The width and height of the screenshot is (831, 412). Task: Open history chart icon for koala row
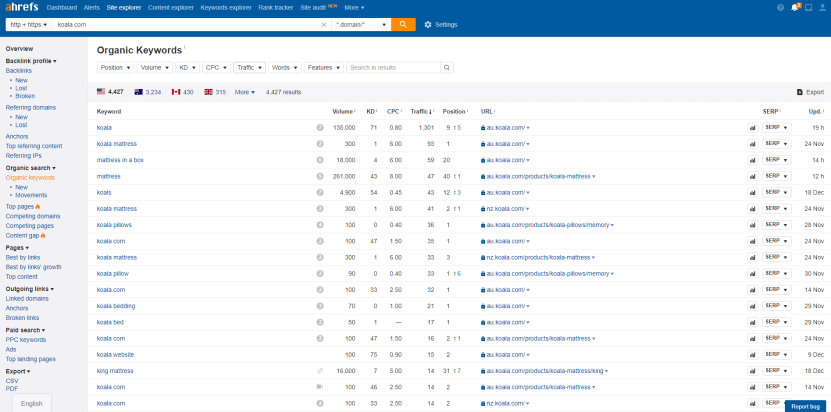click(x=753, y=128)
